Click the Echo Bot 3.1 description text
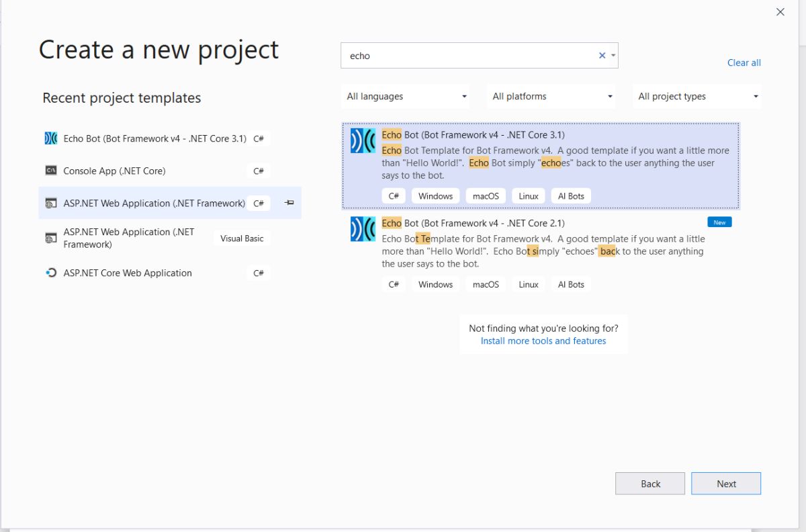This screenshot has width=806, height=532. pos(555,163)
